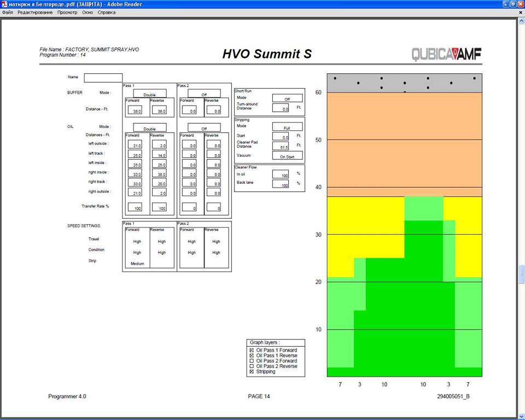This screenshot has width=525, height=420.
Task: Click graph axis label '40'
Action: (318, 187)
